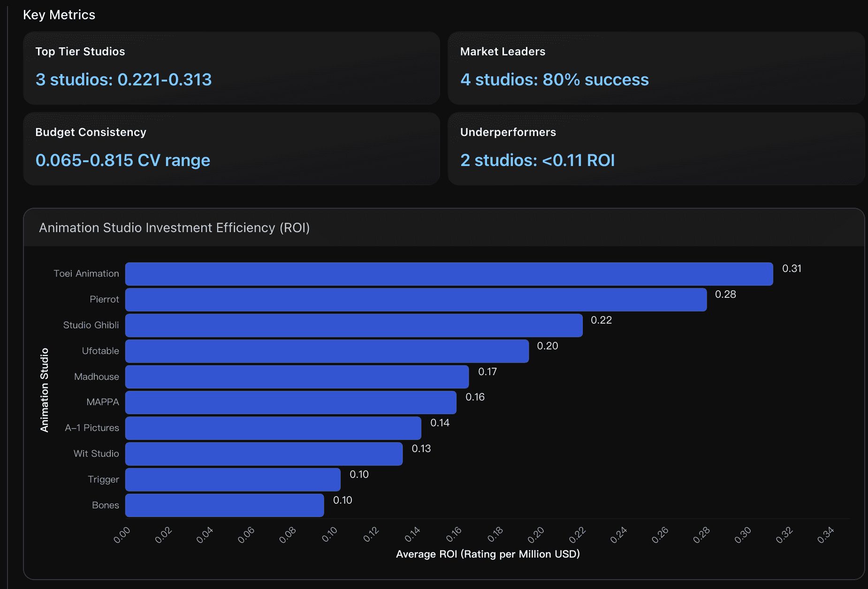This screenshot has height=589, width=868.
Task: Click the 0.00 tick on the ROI axis
Action: 122,535
